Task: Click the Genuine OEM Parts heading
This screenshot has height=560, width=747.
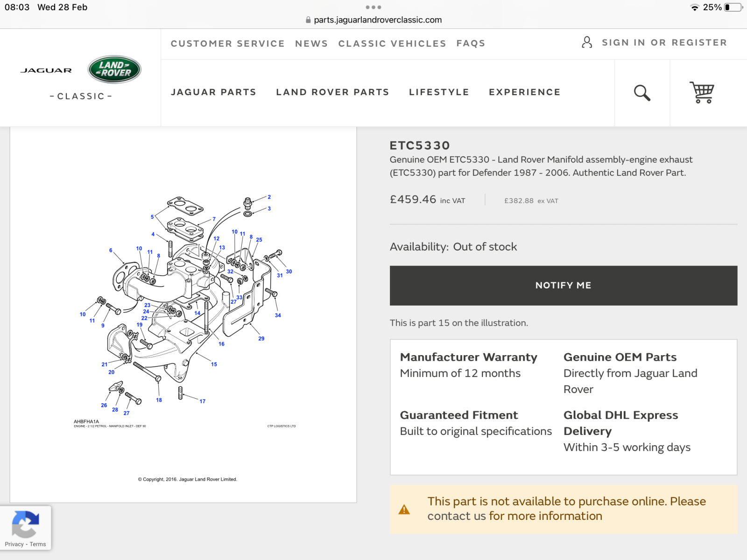Action: [x=620, y=357]
